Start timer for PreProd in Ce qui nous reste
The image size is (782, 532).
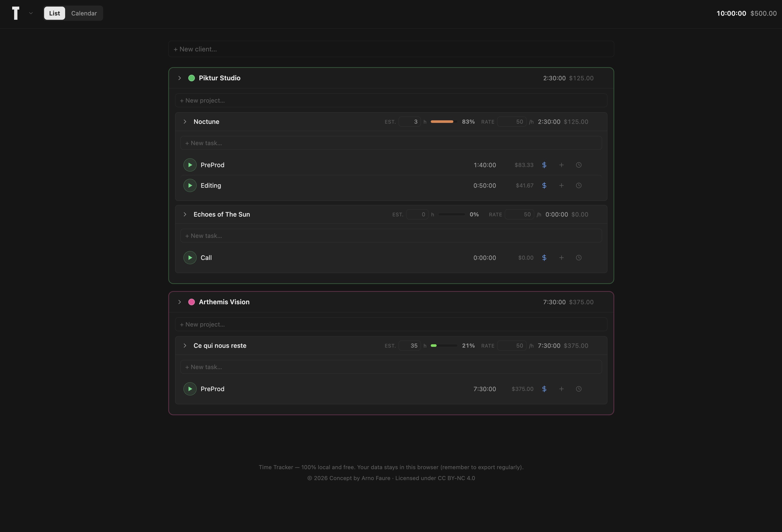pos(190,389)
